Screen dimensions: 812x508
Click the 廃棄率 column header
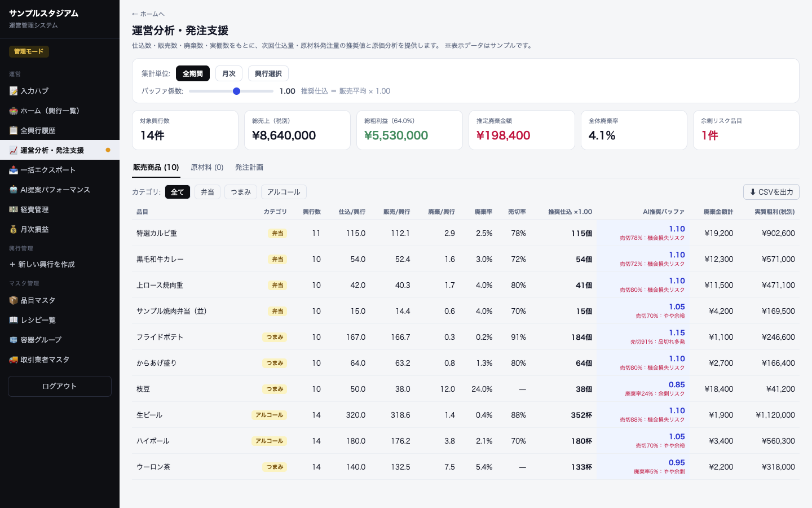(x=483, y=212)
